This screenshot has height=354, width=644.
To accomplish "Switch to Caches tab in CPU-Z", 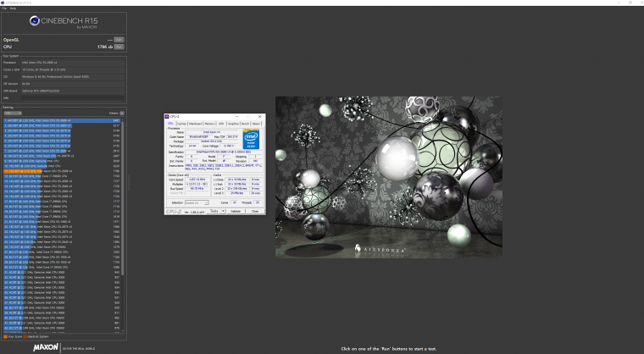I will click(181, 124).
